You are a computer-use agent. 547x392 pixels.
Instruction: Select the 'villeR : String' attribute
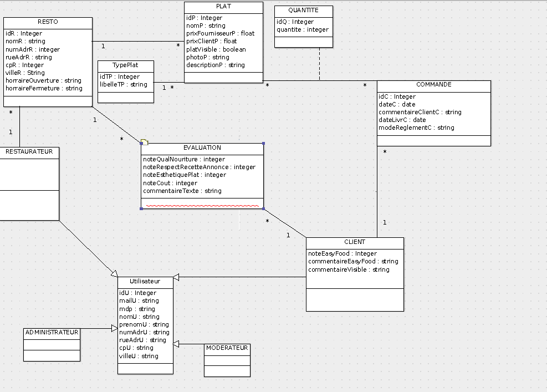(25, 73)
